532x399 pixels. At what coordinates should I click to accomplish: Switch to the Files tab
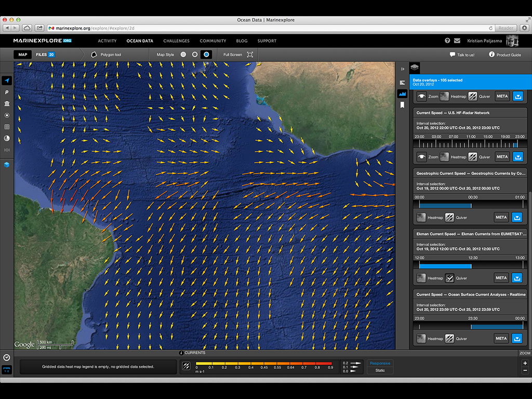coord(45,55)
